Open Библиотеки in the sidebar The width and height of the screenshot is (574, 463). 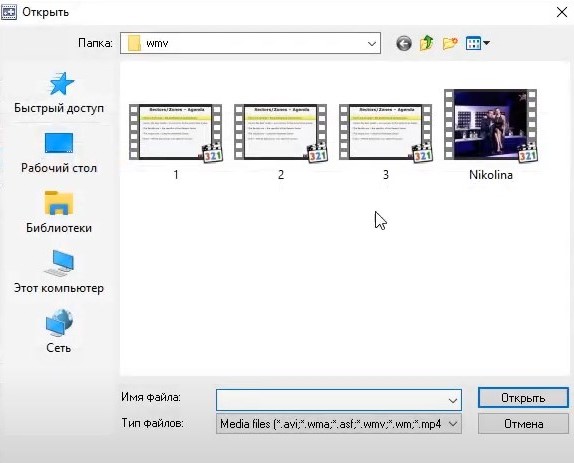[59, 212]
